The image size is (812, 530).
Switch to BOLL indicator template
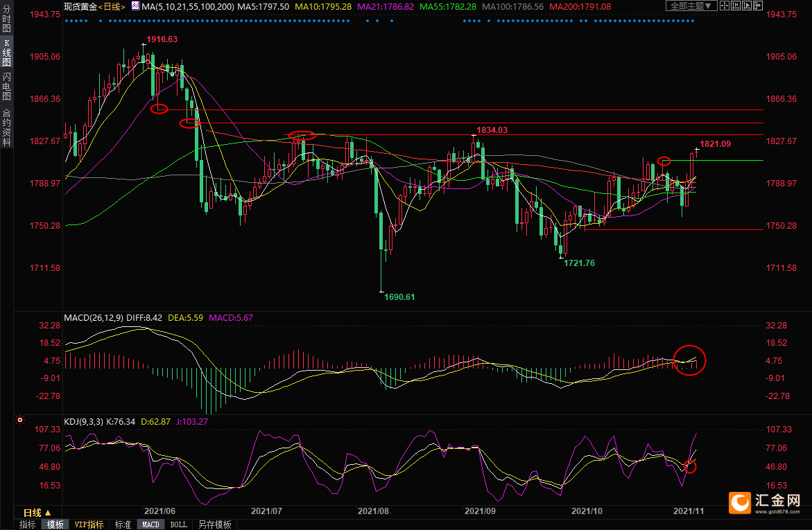pyautogui.click(x=178, y=524)
